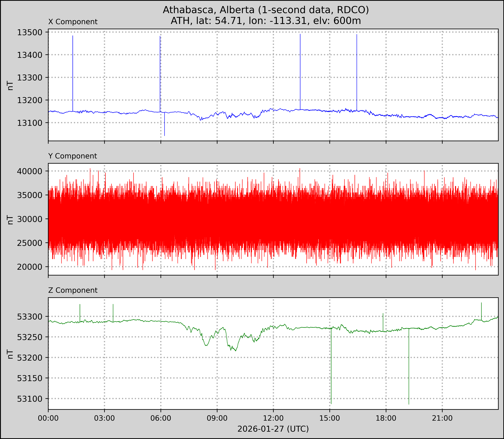Click the green downward spike just after 15:00
504x439 pixels.
[x=331, y=367]
